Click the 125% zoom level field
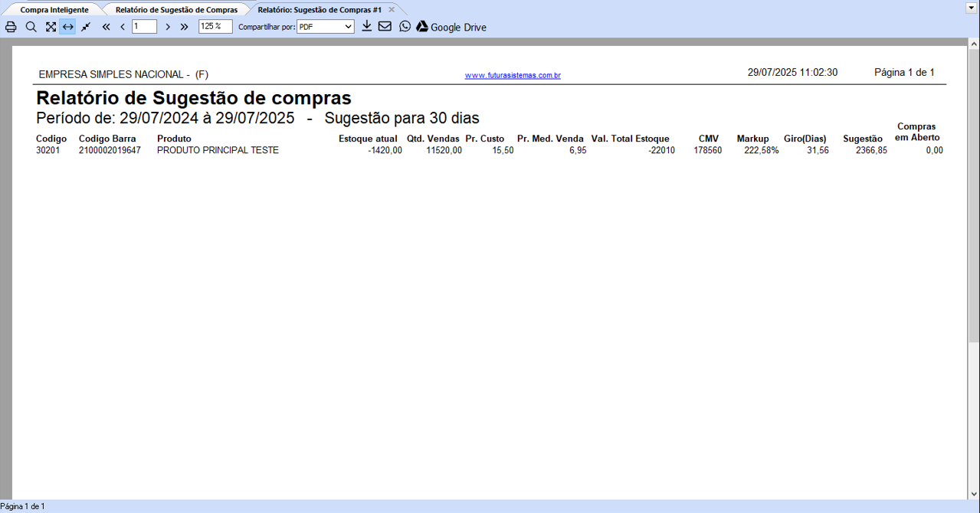Image resolution: width=980 pixels, height=513 pixels. pyautogui.click(x=215, y=27)
